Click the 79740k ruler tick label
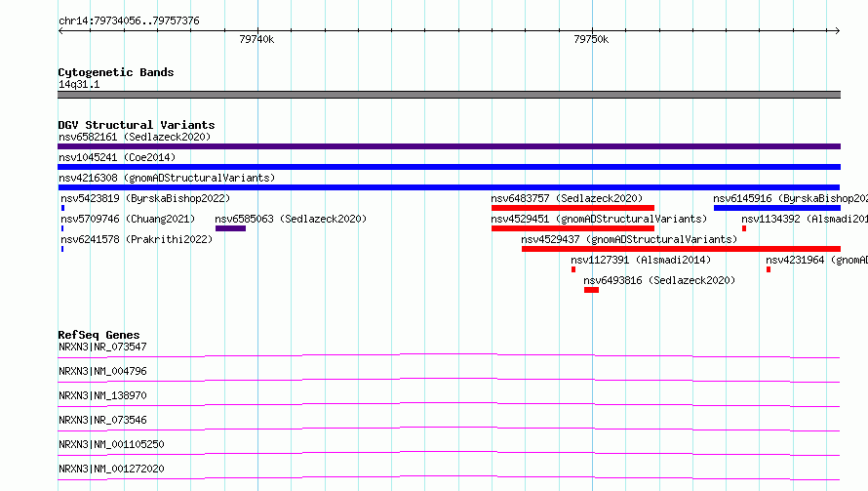Screen dimensions: 868x491 click(256, 39)
